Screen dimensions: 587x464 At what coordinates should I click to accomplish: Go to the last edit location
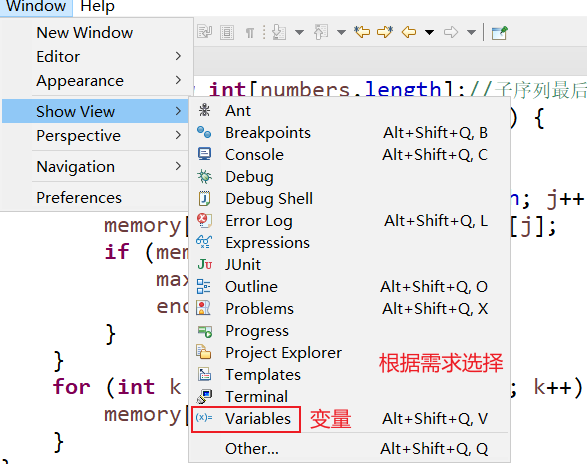tap(362, 32)
